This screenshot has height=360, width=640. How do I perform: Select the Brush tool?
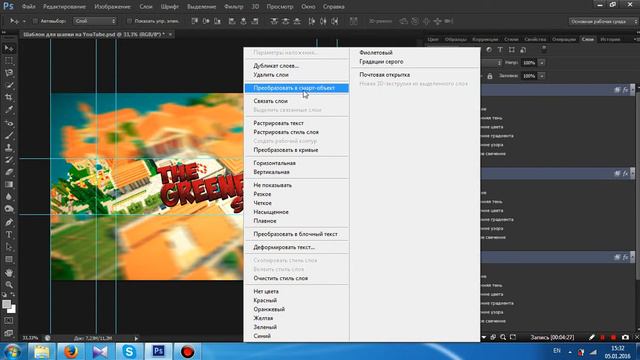coord(9,135)
